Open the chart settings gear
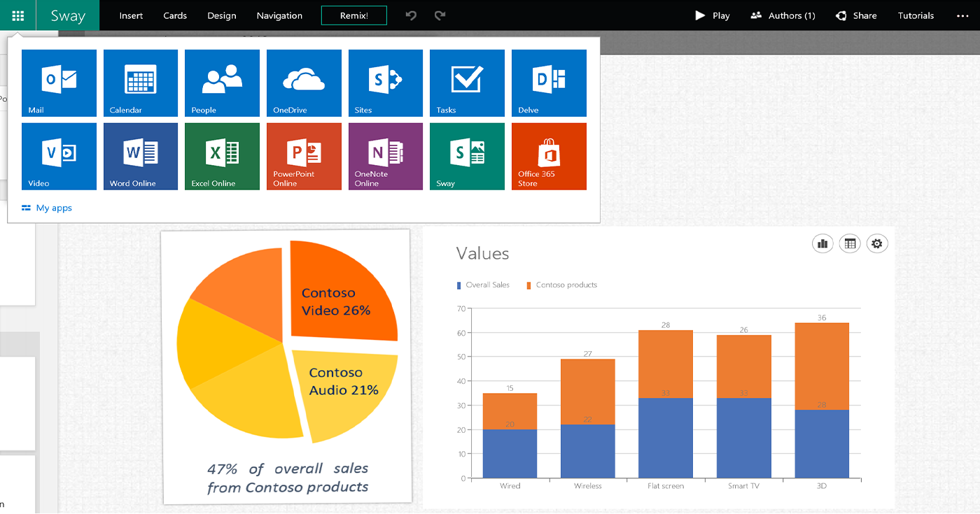Viewport: 980px width, 514px height. 877,243
